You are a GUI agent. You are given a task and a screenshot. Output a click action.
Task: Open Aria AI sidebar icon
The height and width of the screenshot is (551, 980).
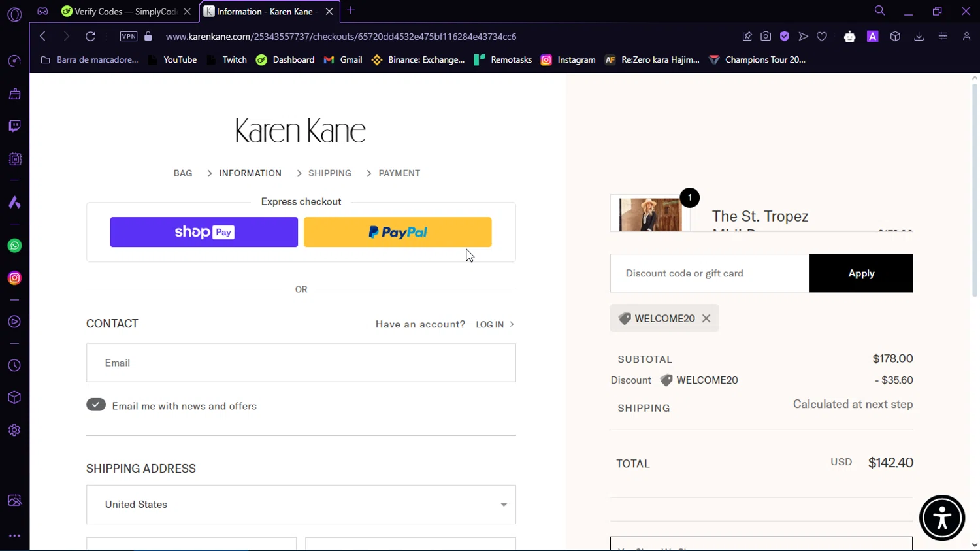pos(14,203)
